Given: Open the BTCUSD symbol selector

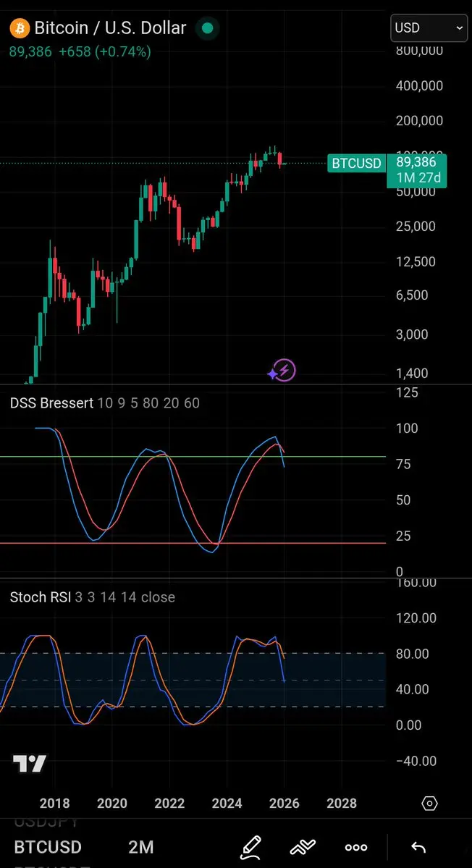Looking at the screenshot, I should click(x=48, y=847).
